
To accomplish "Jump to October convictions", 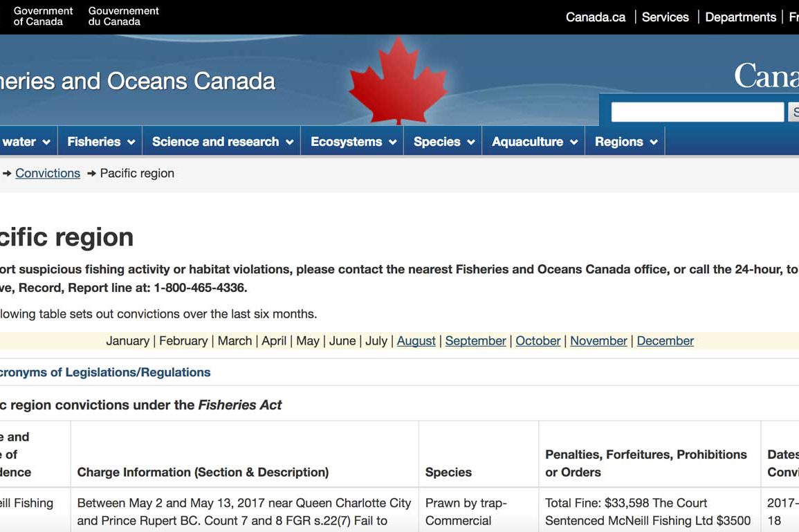I will (x=538, y=341).
